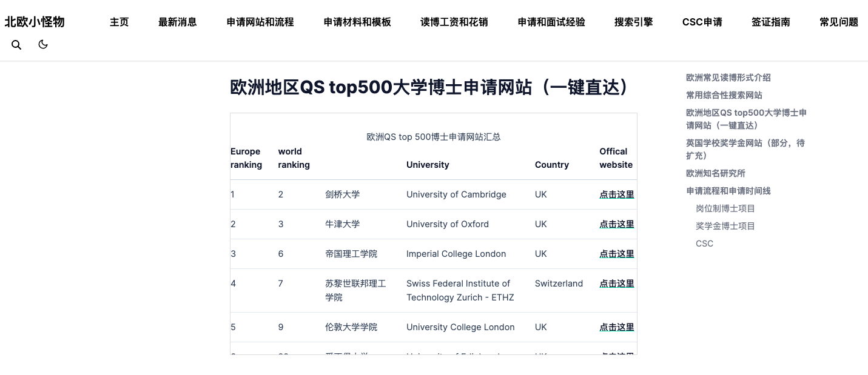Open the 签证指南 menu item
This screenshot has height=375, width=868.
[x=771, y=22]
